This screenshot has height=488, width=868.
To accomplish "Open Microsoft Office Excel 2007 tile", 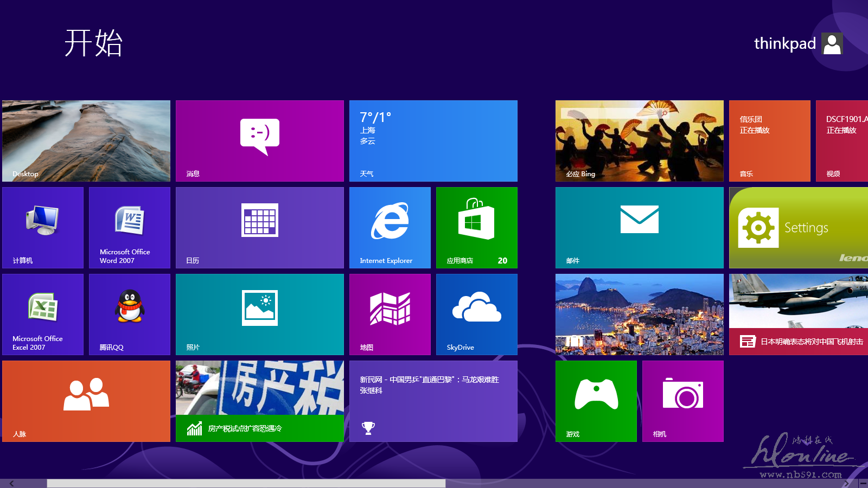I will [42, 314].
